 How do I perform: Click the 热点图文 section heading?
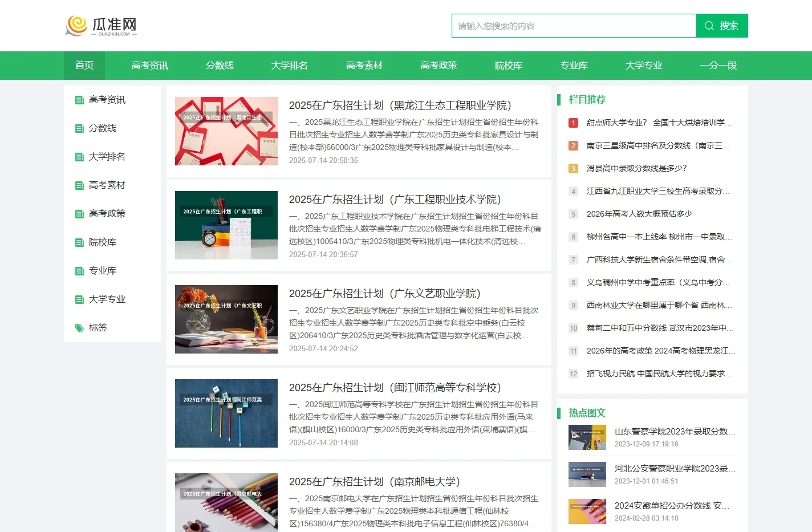[587, 413]
